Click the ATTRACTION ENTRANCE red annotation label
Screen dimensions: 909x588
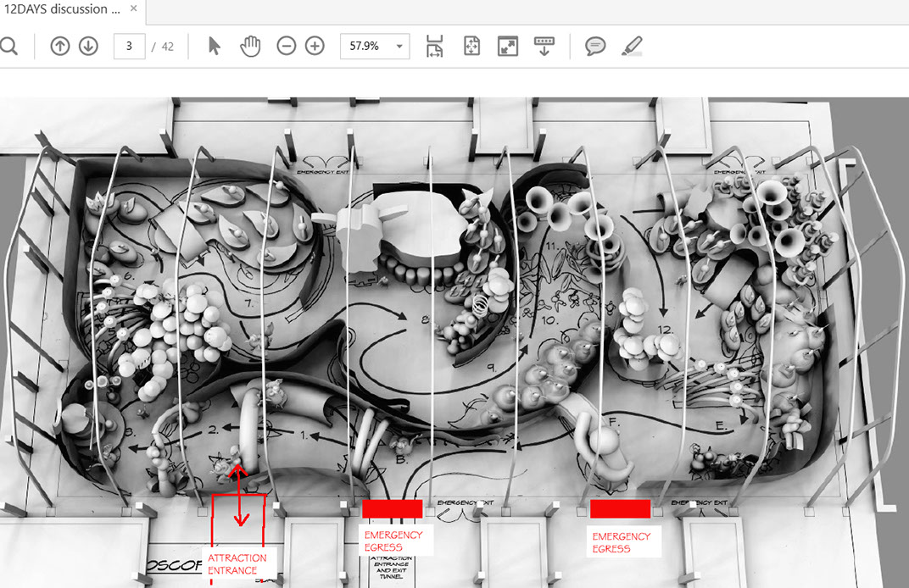pos(237,563)
